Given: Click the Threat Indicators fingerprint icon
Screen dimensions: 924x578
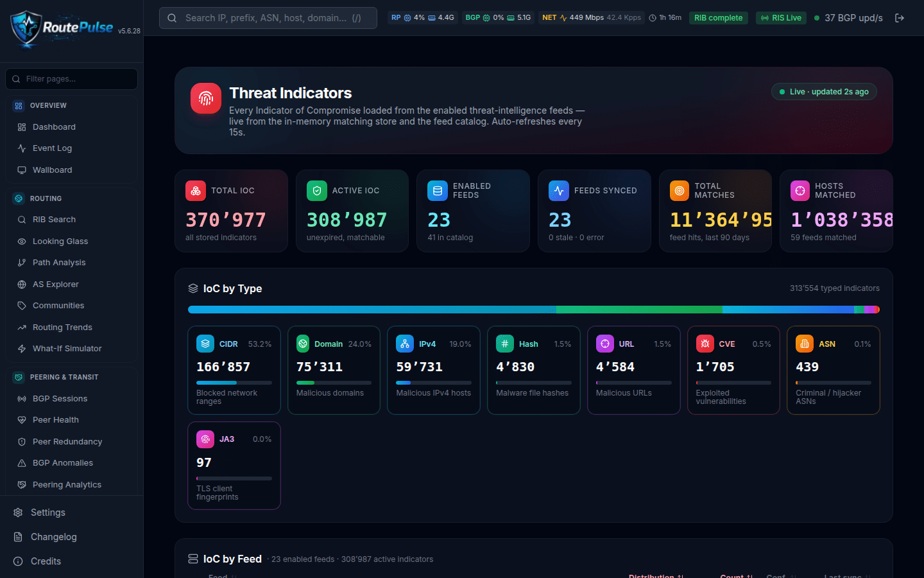Looking at the screenshot, I should tap(206, 98).
